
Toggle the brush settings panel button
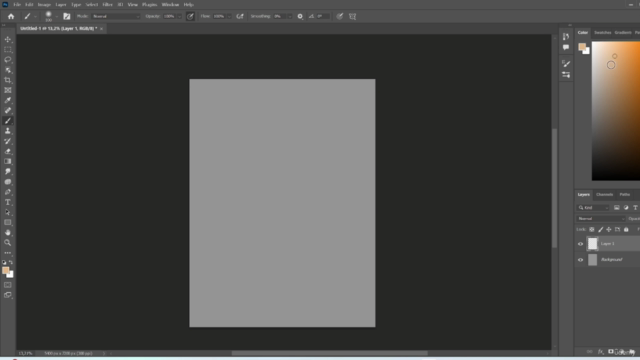pyautogui.click(x=67, y=16)
